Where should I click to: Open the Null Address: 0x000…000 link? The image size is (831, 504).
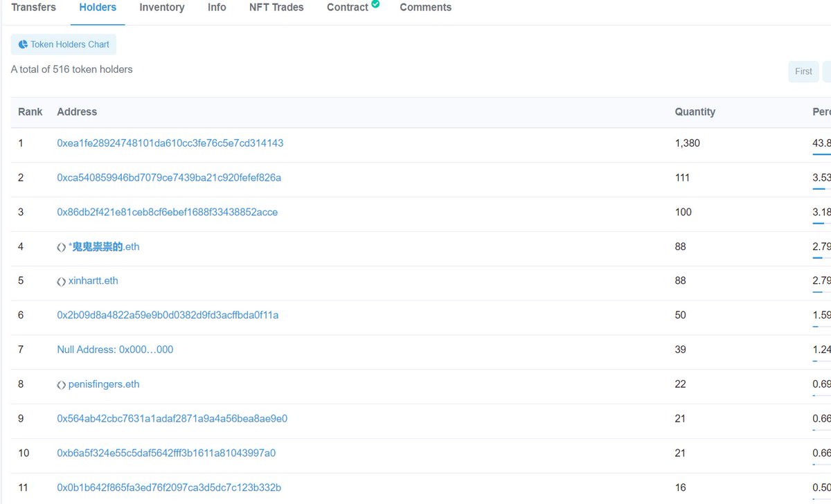(115, 350)
